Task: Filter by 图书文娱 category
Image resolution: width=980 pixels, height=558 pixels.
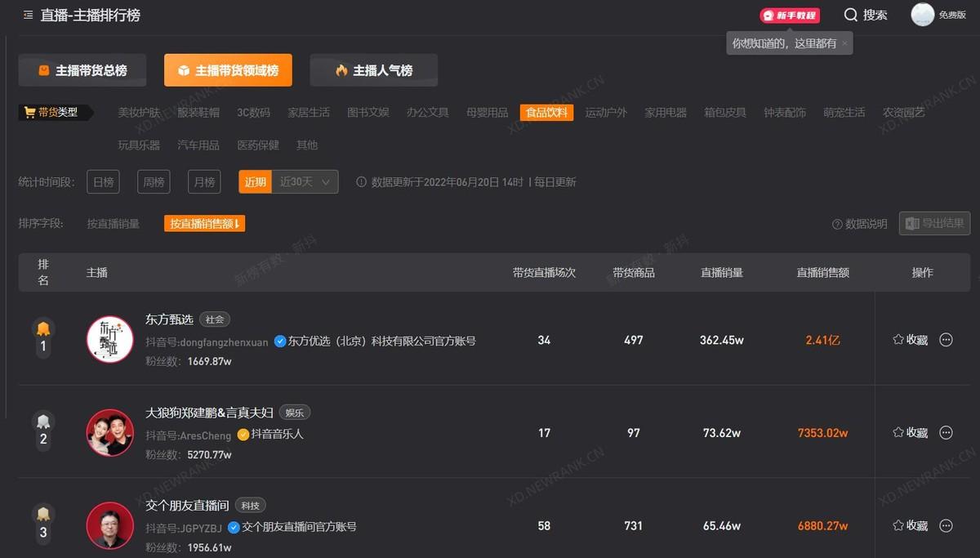Action: pyautogui.click(x=368, y=113)
